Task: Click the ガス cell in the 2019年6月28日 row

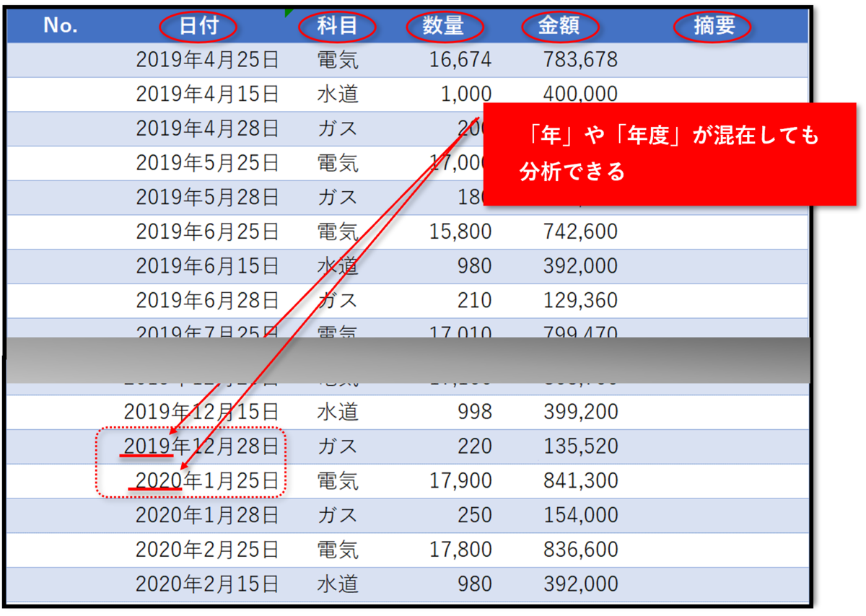Action: coord(338,300)
